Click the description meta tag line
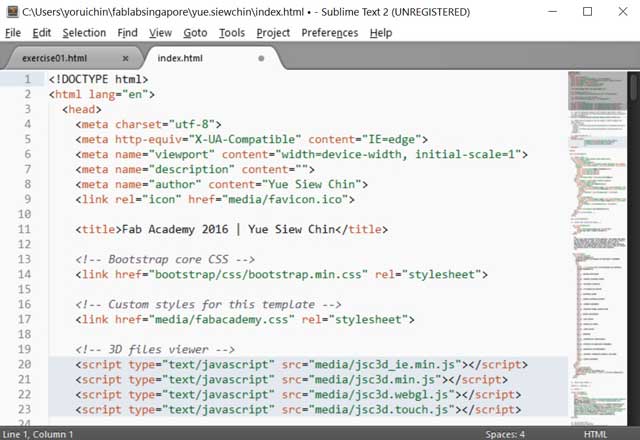This screenshot has height=440, width=640. point(195,169)
